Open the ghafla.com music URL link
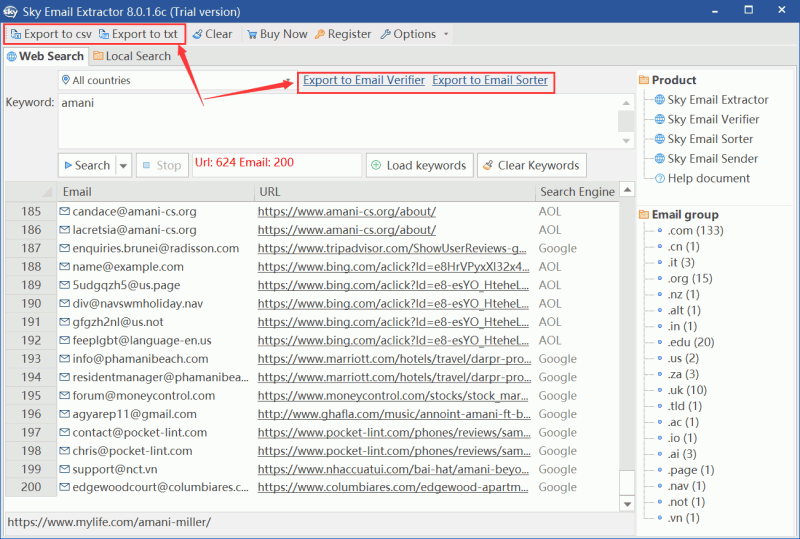Image resolution: width=800 pixels, height=539 pixels. (x=394, y=414)
